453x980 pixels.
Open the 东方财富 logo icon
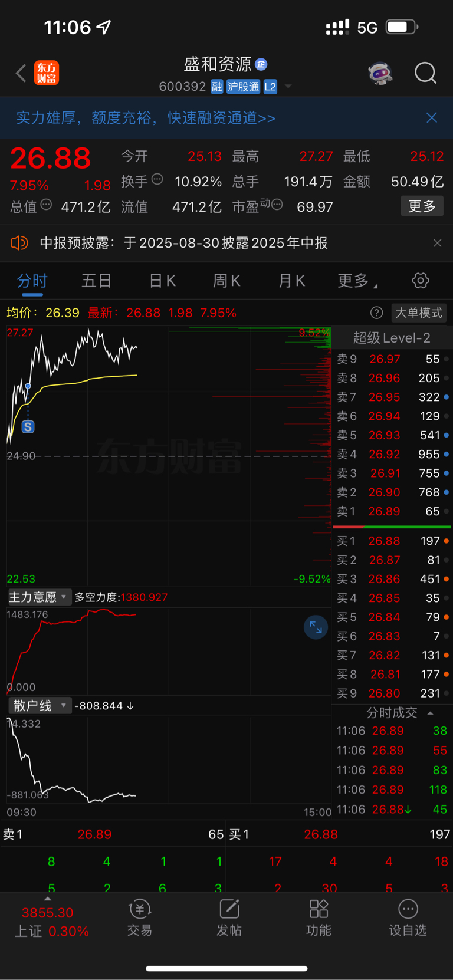tap(47, 73)
